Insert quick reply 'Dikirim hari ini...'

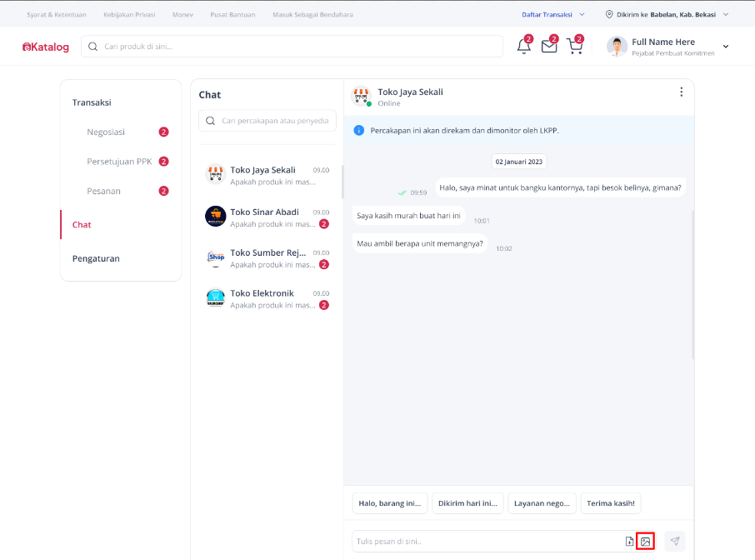(467, 503)
